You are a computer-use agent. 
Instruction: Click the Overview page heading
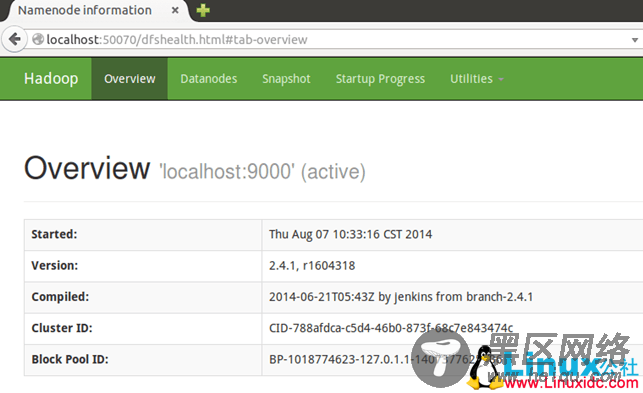coord(87,168)
